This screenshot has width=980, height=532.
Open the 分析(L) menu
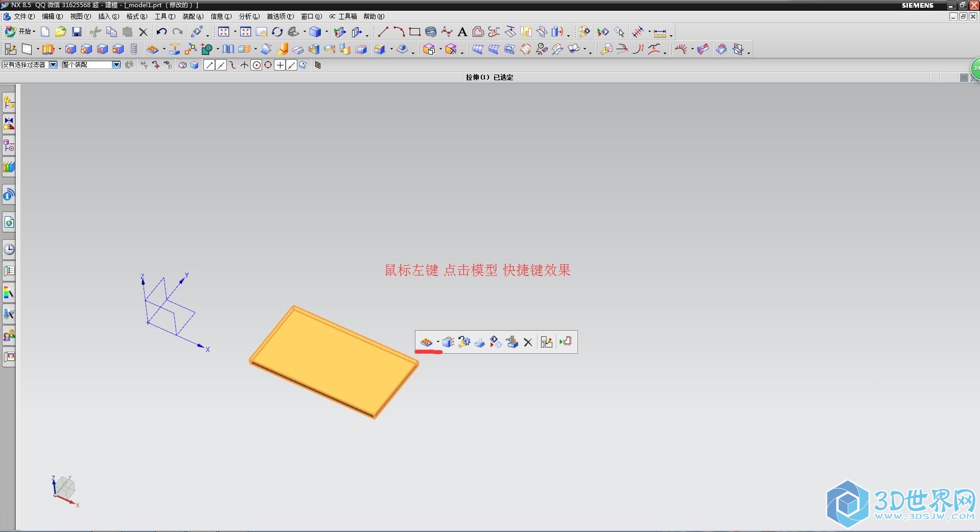point(249,16)
